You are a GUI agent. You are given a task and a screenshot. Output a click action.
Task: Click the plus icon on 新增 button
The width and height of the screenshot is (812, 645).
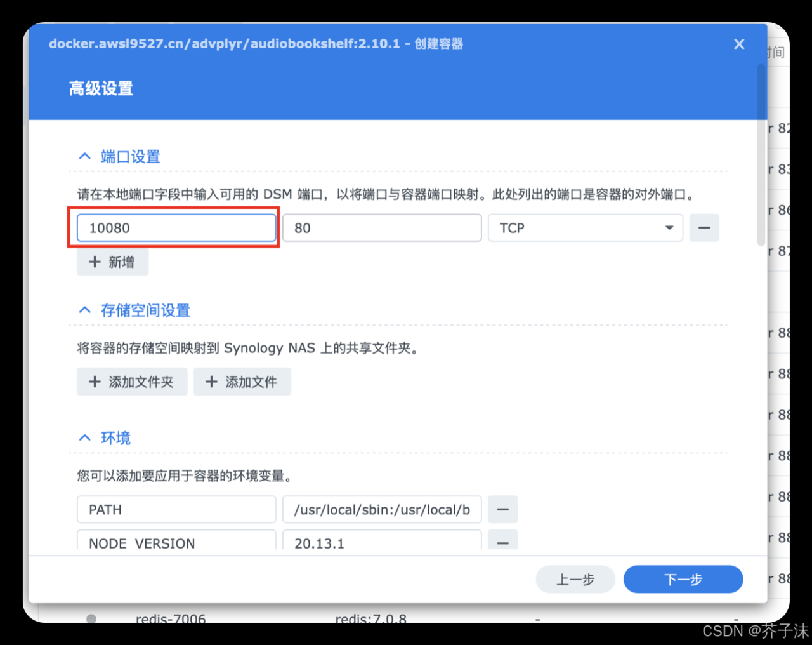point(95,262)
